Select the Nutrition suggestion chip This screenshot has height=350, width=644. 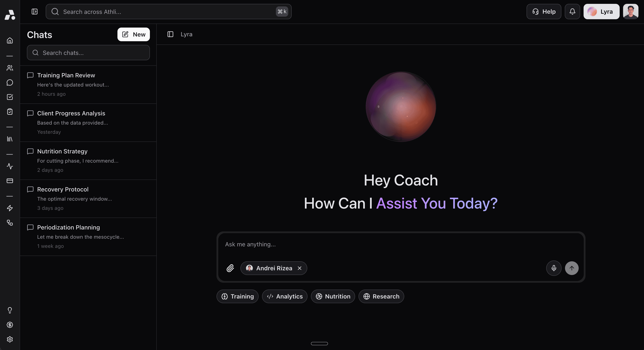point(333,296)
